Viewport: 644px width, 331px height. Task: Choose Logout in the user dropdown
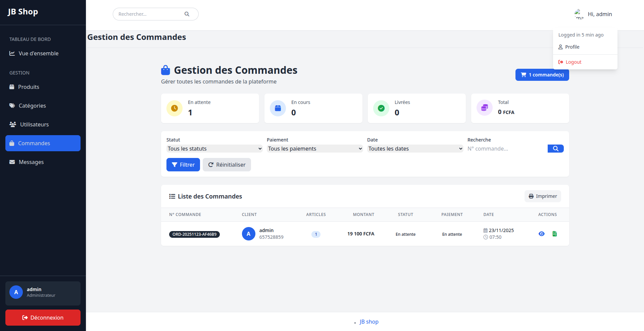573,62
